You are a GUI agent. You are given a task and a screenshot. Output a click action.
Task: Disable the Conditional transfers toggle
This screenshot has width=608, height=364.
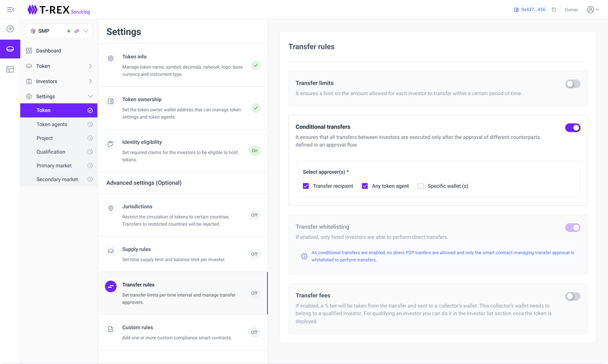pos(572,128)
